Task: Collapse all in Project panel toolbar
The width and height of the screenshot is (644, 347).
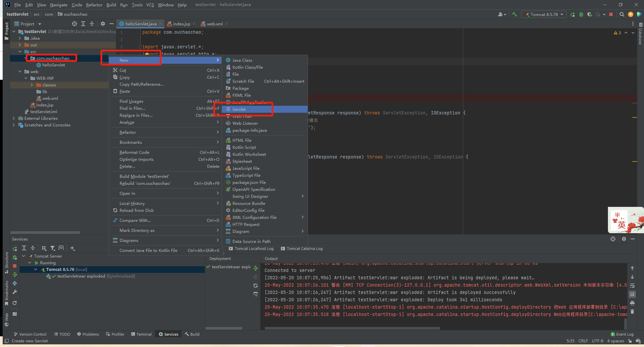Action: [x=92, y=24]
